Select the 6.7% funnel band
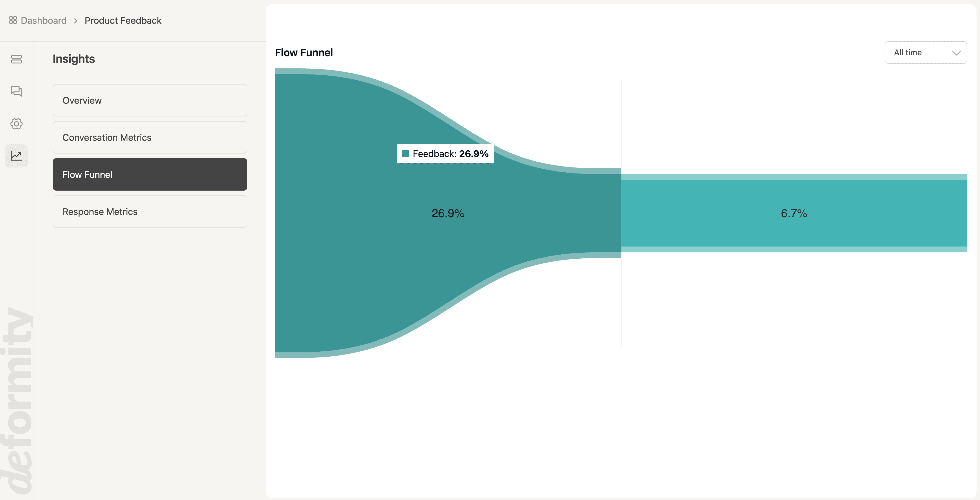The image size is (980, 500). 793,213
